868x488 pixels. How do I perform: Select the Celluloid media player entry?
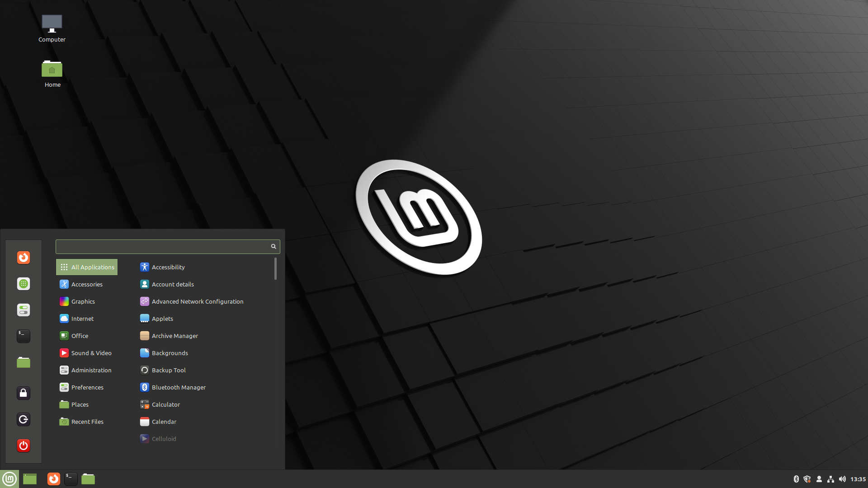(164, 438)
